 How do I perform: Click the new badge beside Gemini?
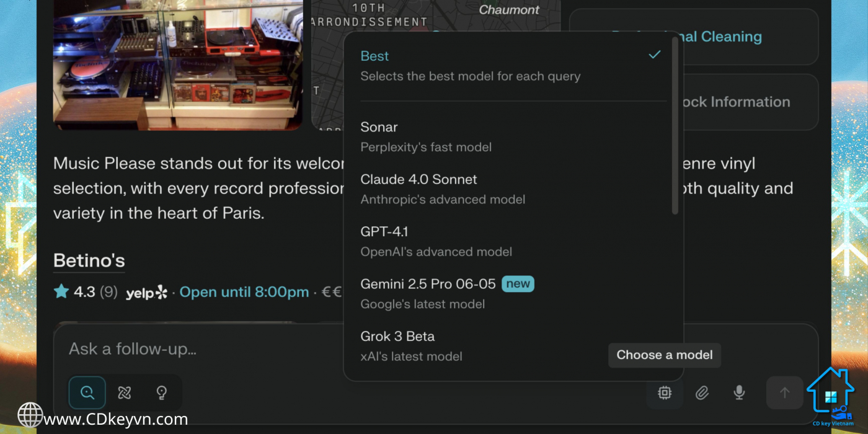(518, 284)
